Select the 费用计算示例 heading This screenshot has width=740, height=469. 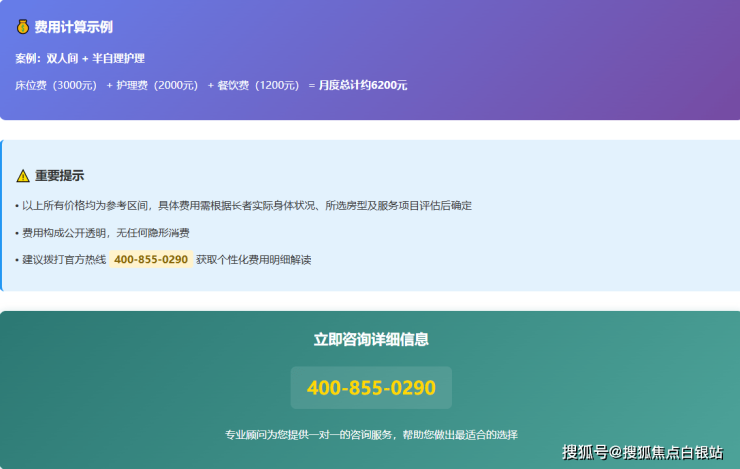click(73, 27)
